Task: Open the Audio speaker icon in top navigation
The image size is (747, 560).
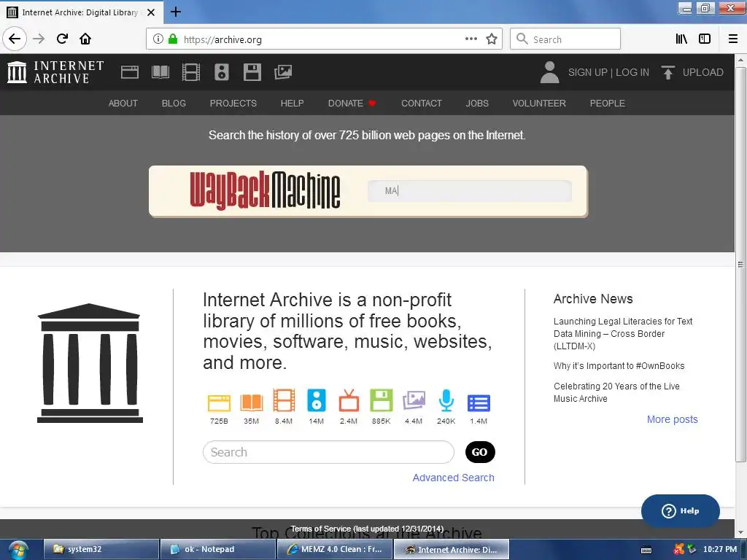Action: click(222, 72)
